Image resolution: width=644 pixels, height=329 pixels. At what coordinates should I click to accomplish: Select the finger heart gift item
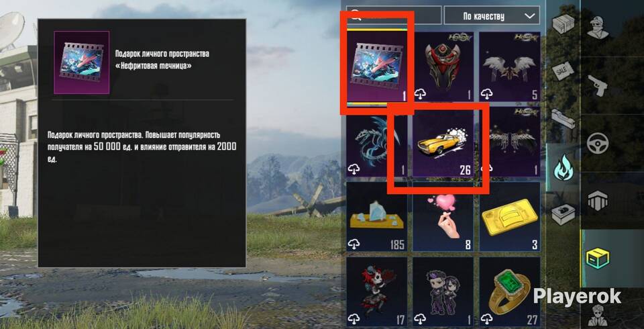click(x=443, y=217)
